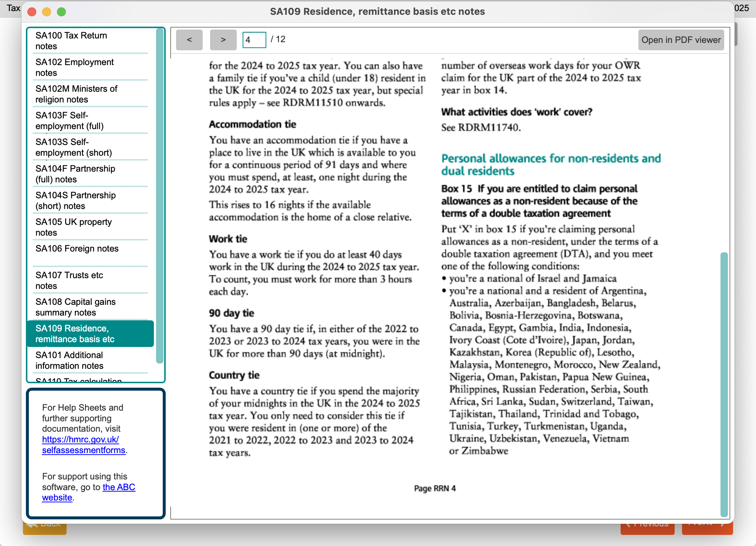The image size is (756, 546).
Task: Maximize the SA109 notes window
Action: [x=61, y=12]
